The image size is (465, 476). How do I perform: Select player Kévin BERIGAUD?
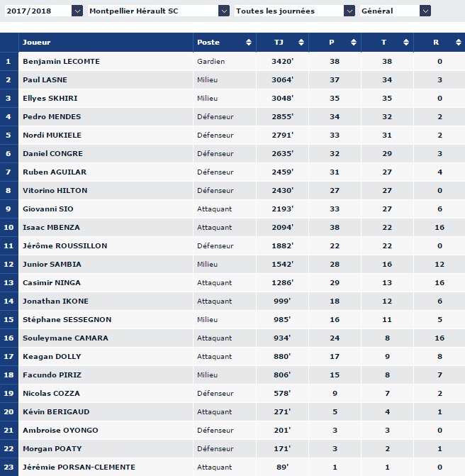tap(56, 411)
